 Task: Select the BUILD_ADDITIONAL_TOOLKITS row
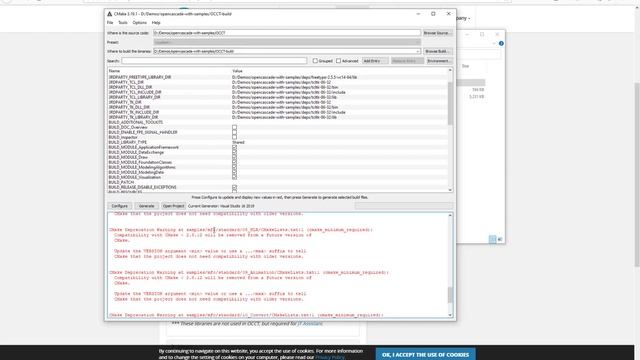pyautogui.click(x=278, y=122)
